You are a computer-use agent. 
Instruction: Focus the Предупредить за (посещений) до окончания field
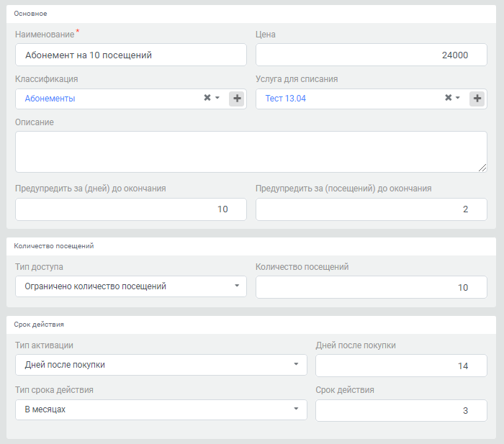pyautogui.click(x=372, y=209)
